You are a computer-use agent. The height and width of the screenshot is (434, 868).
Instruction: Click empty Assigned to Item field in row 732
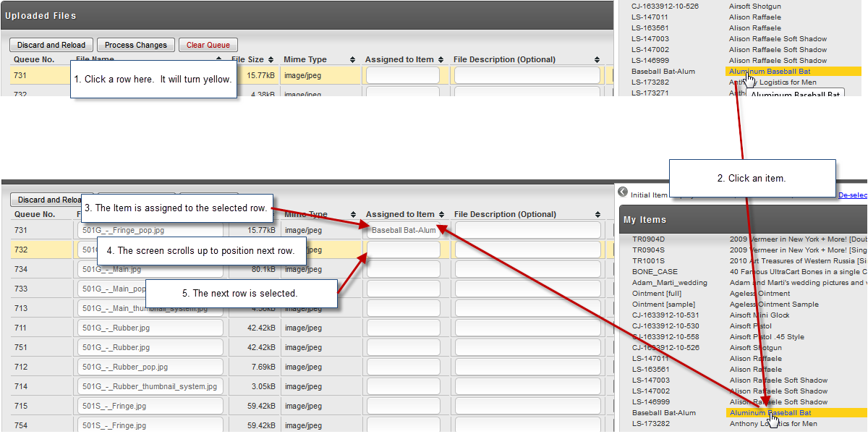tap(404, 250)
